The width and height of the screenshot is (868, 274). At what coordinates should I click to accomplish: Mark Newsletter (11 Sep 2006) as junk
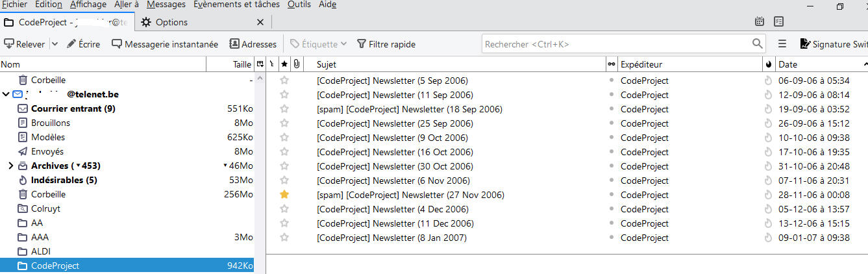(x=769, y=95)
